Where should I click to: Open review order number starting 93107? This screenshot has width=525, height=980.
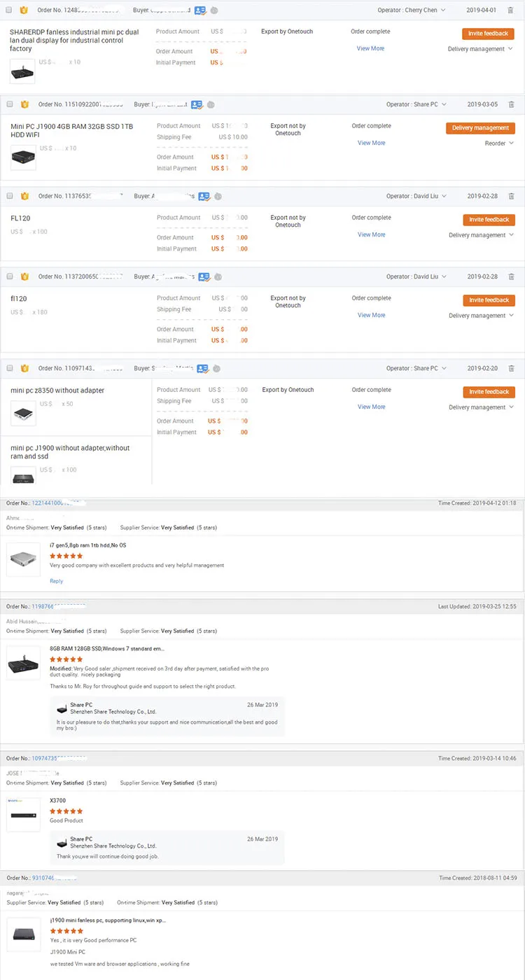55,878
